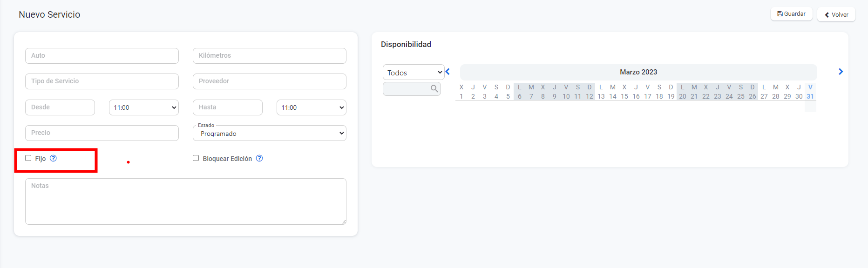868x268 pixels.
Task: Focus the Kilómetros input field
Action: coord(269,56)
